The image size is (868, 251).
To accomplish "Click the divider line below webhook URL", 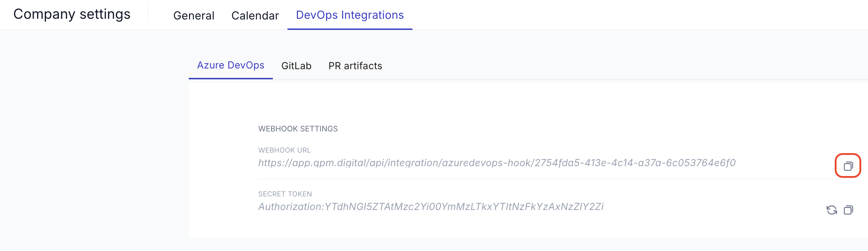I will [x=522, y=179].
